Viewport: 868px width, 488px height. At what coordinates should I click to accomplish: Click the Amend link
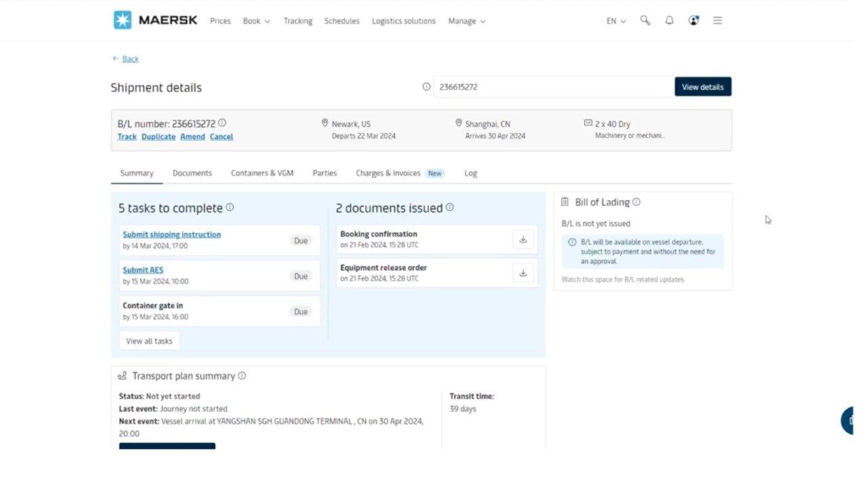point(193,136)
